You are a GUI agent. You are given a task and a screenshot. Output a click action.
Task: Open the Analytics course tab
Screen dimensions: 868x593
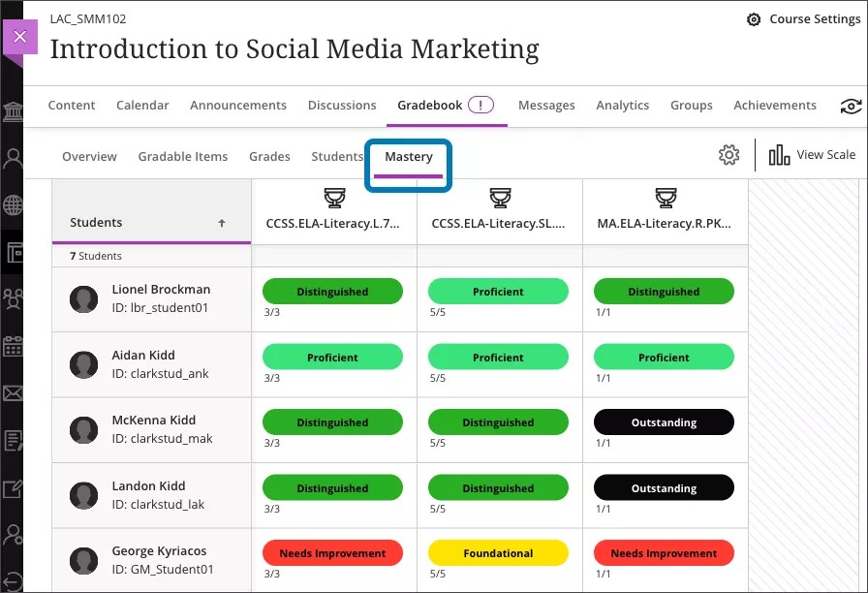622,105
